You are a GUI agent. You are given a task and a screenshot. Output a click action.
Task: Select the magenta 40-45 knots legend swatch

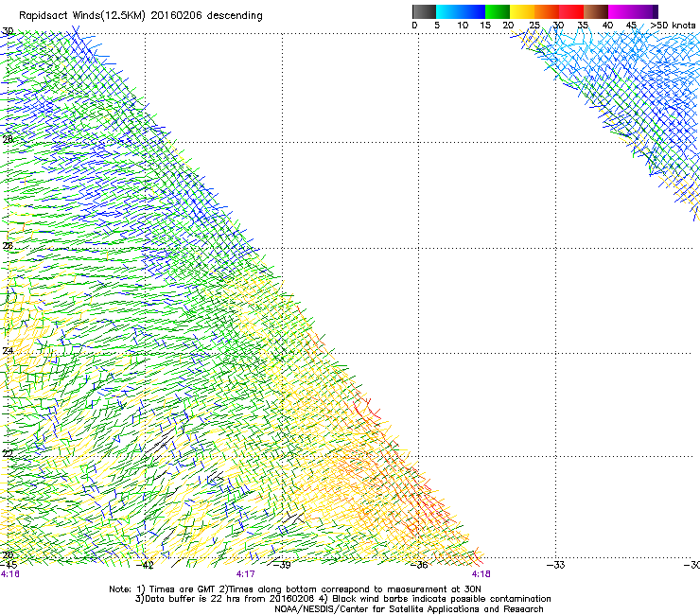(622, 11)
